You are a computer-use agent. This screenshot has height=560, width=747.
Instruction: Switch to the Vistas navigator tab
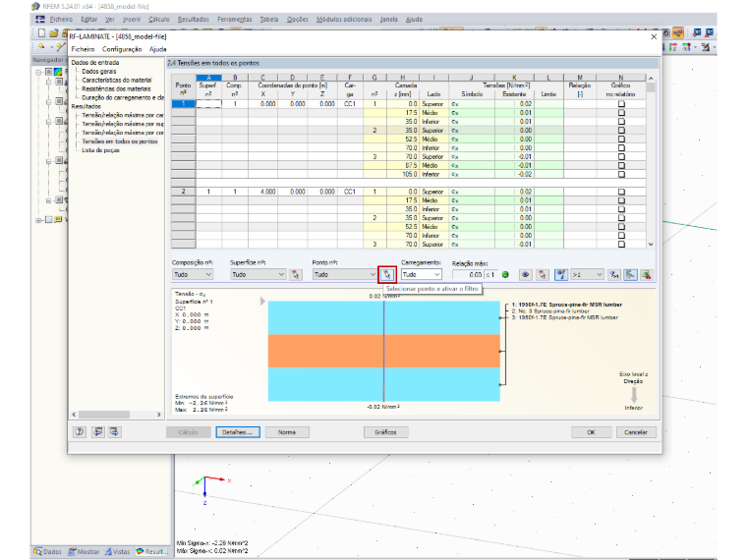click(x=117, y=551)
